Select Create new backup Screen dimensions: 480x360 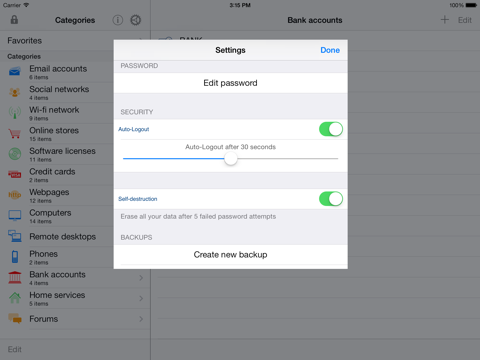tap(230, 255)
